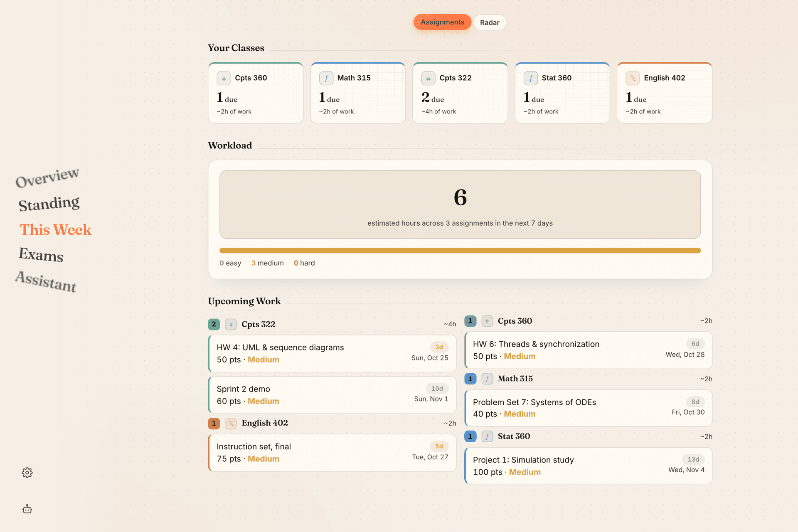Open Assistant in the sidebar
798x532 pixels.
pyautogui.click(x=46, y=281)
